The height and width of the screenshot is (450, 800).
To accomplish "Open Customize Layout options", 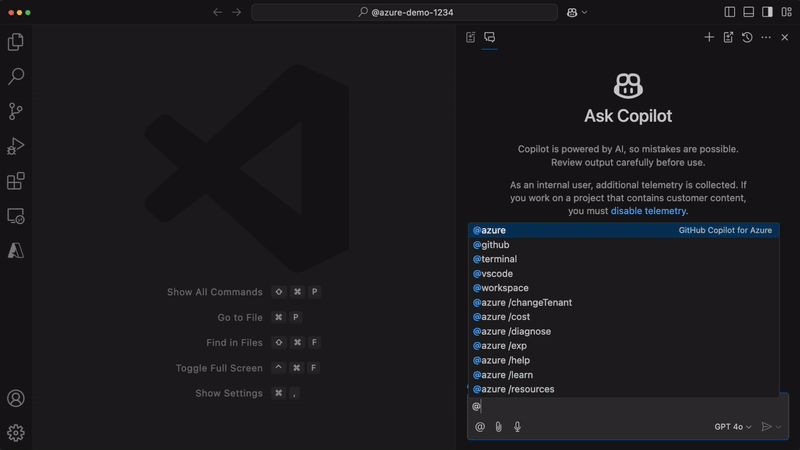I will pyautogui.click(x=786, y=12).
